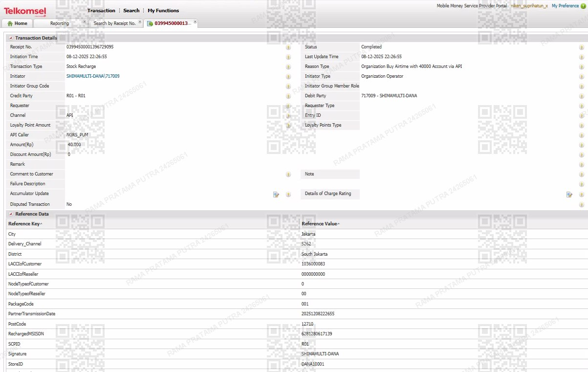Viewport: 588px width, 372px height.
Task: Click the help icon ending Debit Party row
Action: pyautogui.click(x=582, y=96)
